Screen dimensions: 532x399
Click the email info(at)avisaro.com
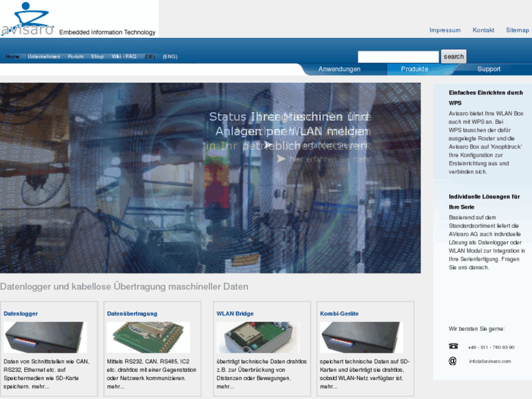click(490, 361)
